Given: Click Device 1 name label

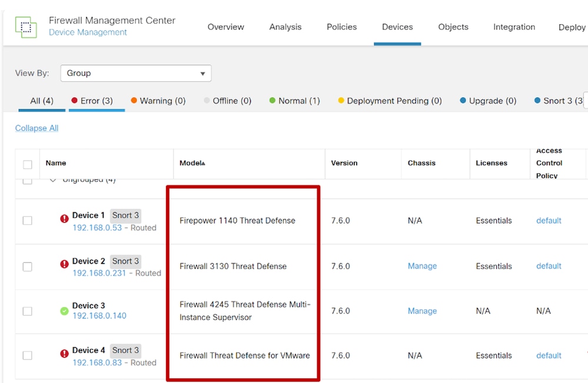Looking at the screenshot, I should [88, 215].
